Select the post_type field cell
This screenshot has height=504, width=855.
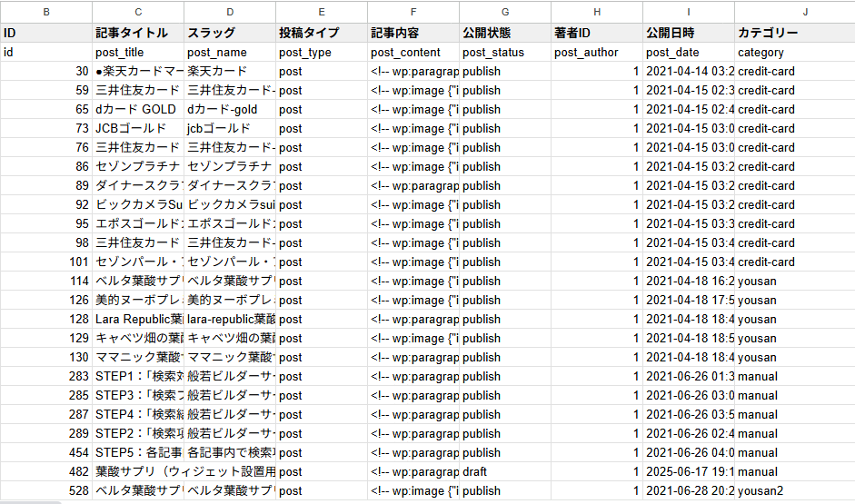(x=321, y=53)
